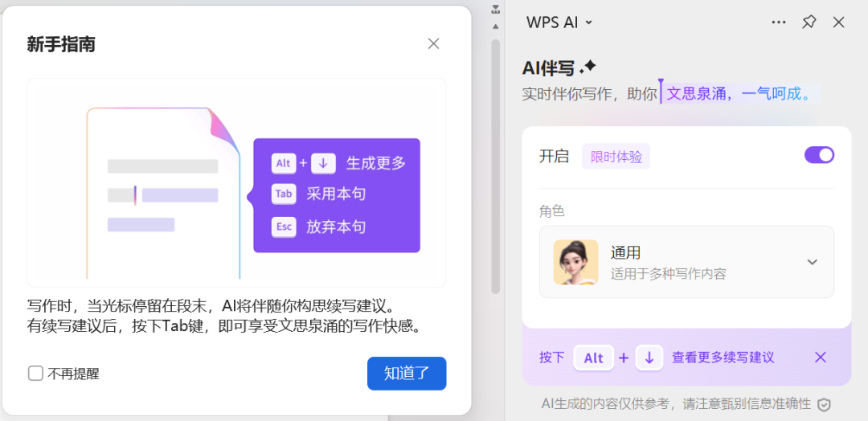Click the split handle above the scrollbar
Image resolution: width=868 pixels, height=421 pixels.
click(495, 9)
